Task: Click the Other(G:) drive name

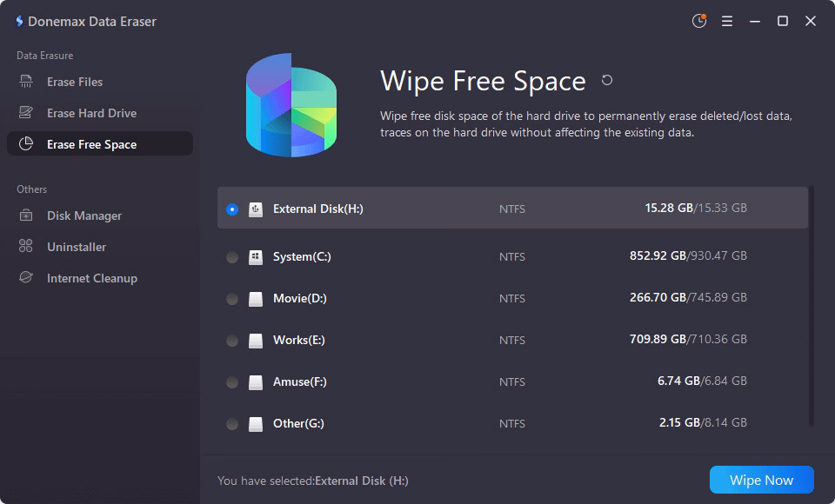Action: point(298,423)
